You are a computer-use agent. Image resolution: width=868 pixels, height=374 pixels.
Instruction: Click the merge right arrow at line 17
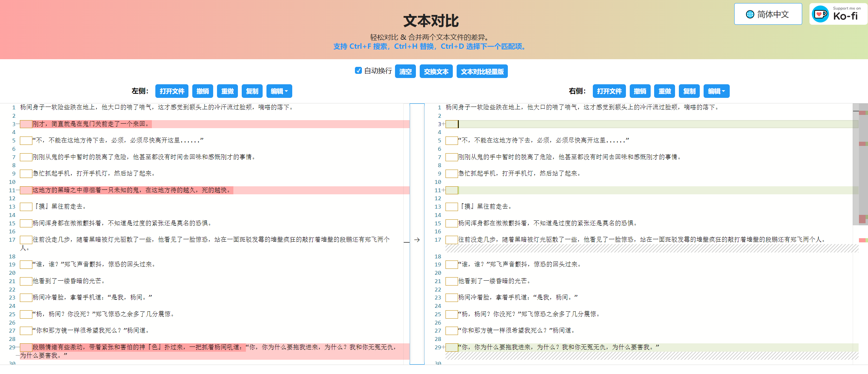coord(417,240)
